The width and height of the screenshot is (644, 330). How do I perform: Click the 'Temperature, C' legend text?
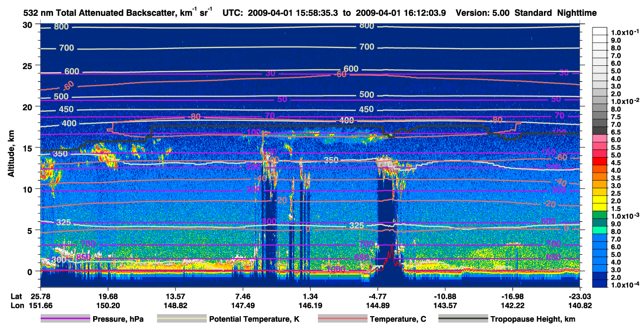(x=398, y=320)
